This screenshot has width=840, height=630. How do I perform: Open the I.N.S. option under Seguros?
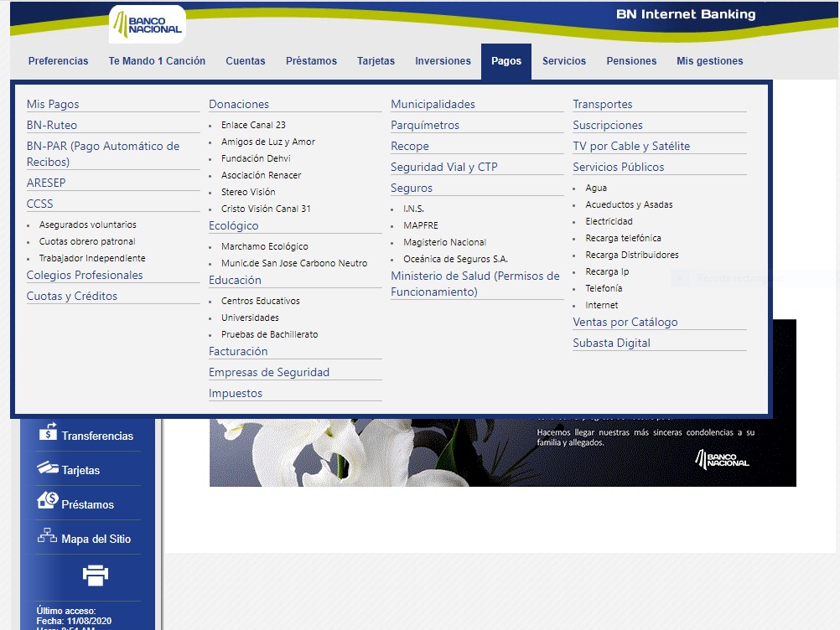pyautogui.click(x=414, y=209)
